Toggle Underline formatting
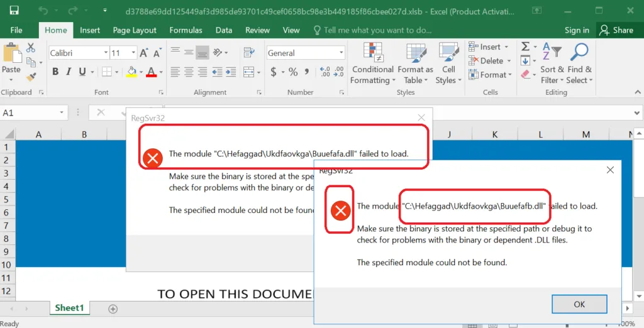Screen dimensions: 644x328 82,72
